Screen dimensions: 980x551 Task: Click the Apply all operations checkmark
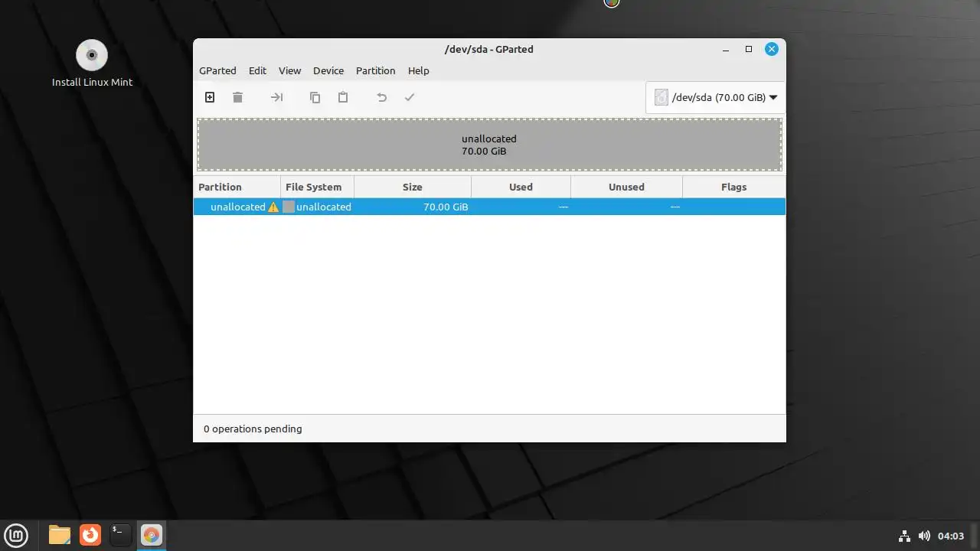coord(410,97)
